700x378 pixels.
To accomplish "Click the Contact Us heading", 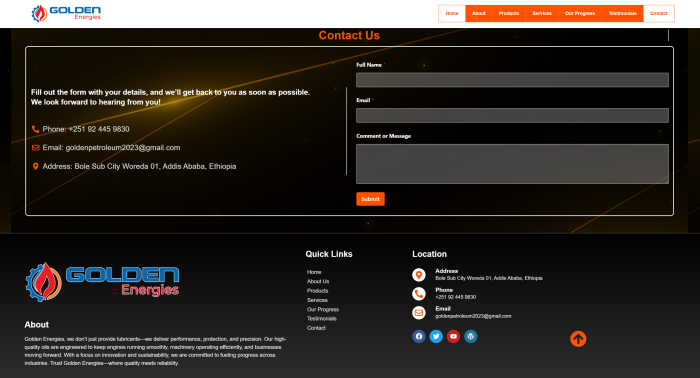I will (349, 35).
